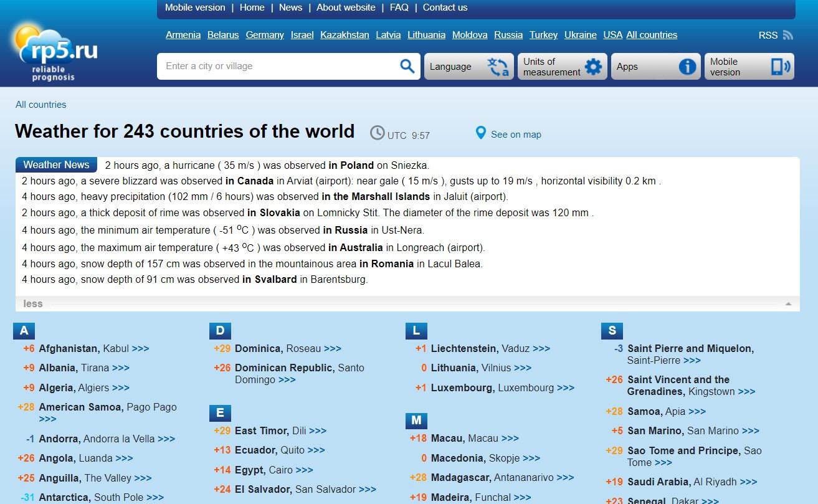Expand Afghanistan cities with >>> arrows
The image size is (818, 504).
140,349
